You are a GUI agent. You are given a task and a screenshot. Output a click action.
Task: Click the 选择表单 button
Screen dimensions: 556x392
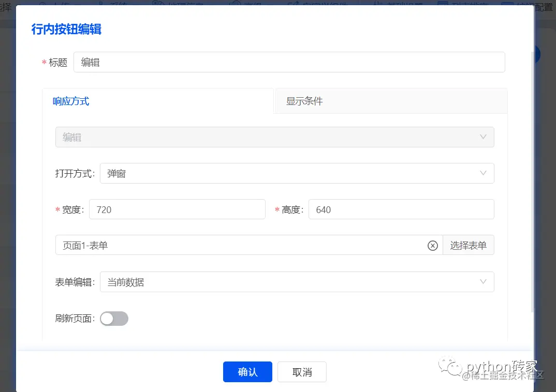pos(469,245)
